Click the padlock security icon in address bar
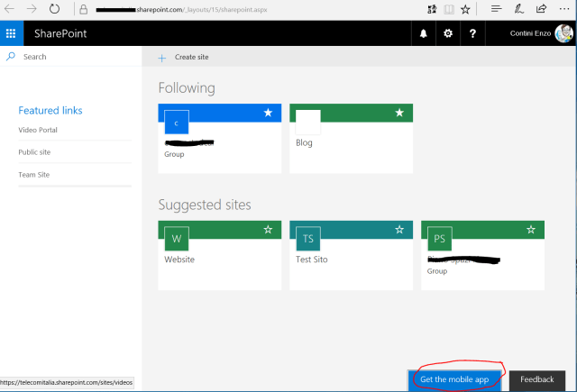The image size is (577, 392). pos(84,9)
